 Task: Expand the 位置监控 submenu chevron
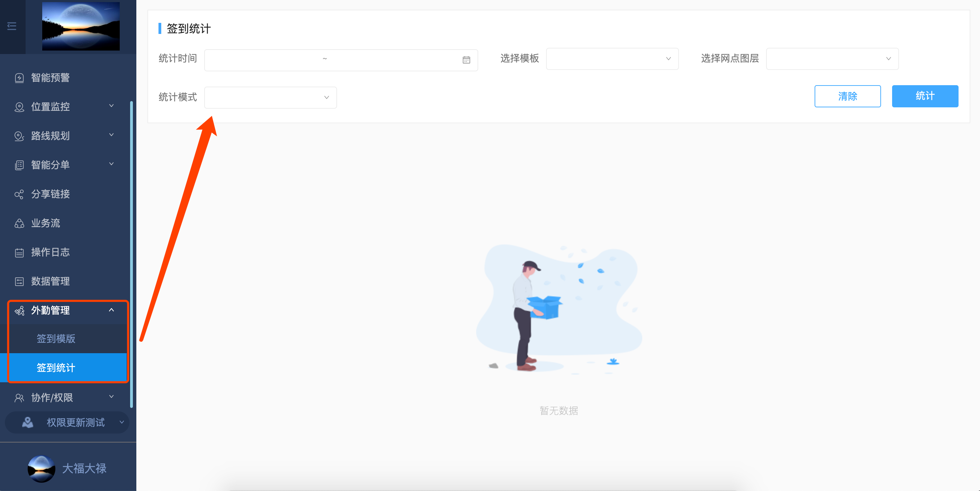[111, 106]
